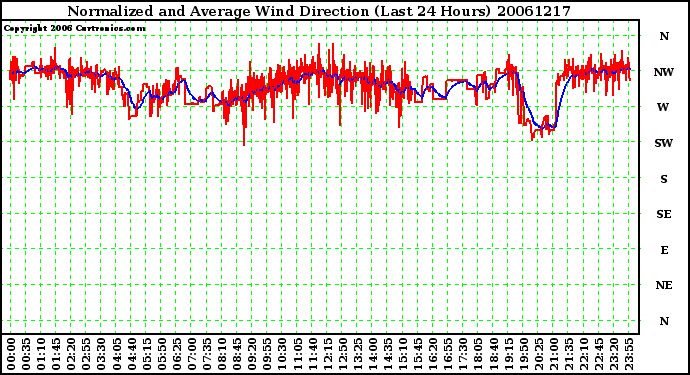Image resolution: width=690 pixels, height=375 pixels.
Task: Click the chart title text
Action: 319,11
